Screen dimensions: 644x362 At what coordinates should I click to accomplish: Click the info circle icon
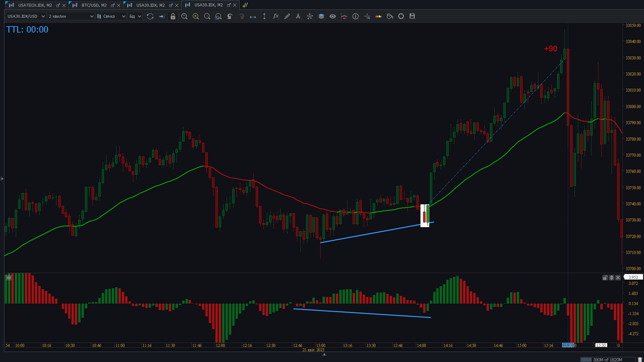click(355, 16)
